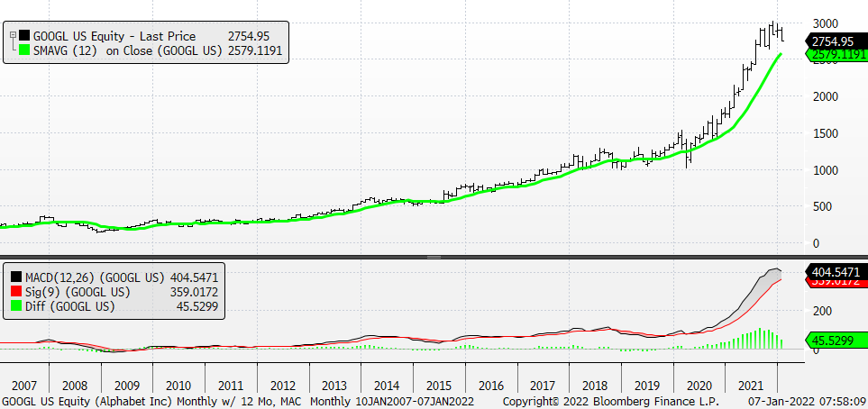
Task: Click the legend value 2579.1191
Action: (x=254, y=51)
